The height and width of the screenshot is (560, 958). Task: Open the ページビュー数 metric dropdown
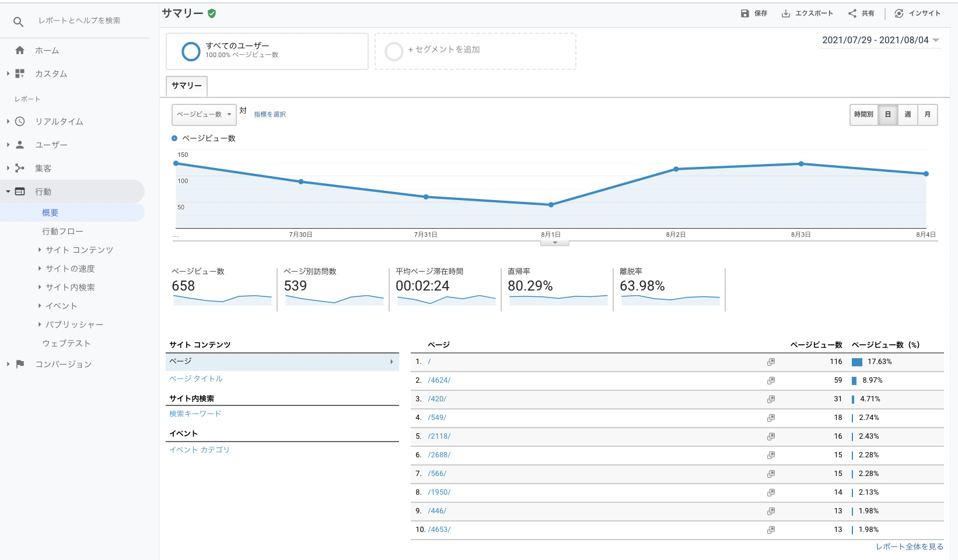pyautogui.click(x=204, y=114)
